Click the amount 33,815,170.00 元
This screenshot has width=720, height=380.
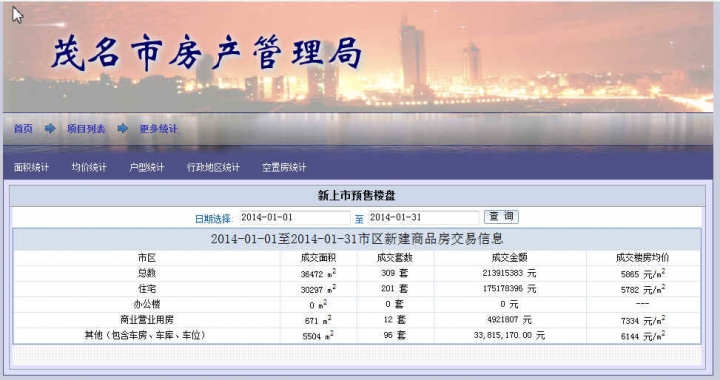[509, 335]
